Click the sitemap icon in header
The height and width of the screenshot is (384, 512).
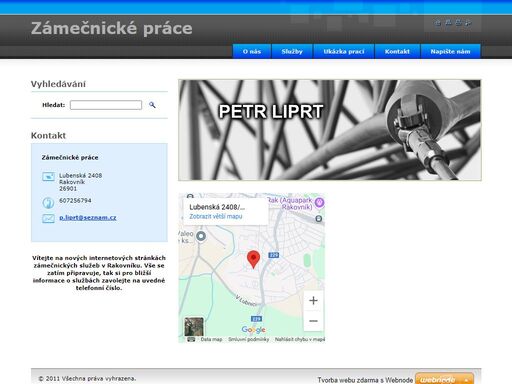tap(448, 23)
